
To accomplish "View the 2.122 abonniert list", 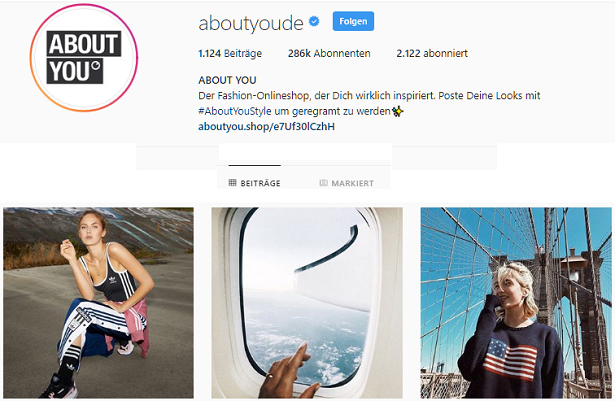I will point(432,53).
